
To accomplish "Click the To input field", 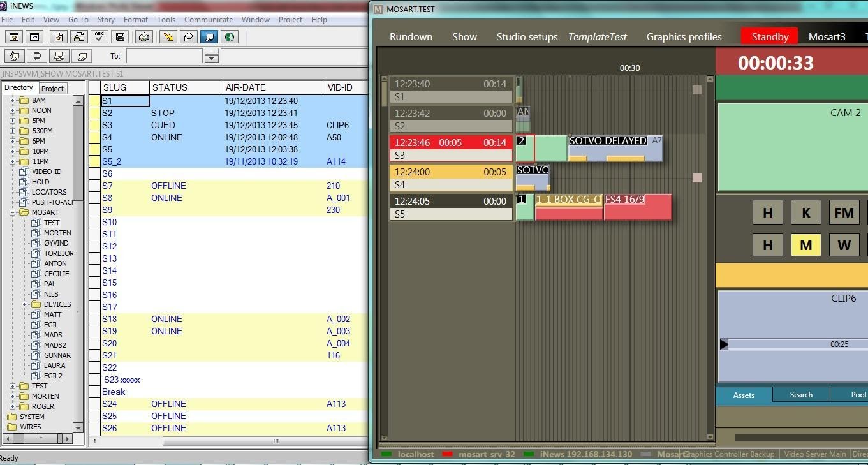I will (164, 56).
